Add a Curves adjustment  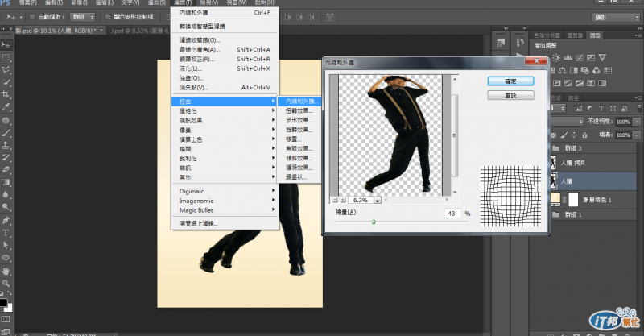coord(580,57)
